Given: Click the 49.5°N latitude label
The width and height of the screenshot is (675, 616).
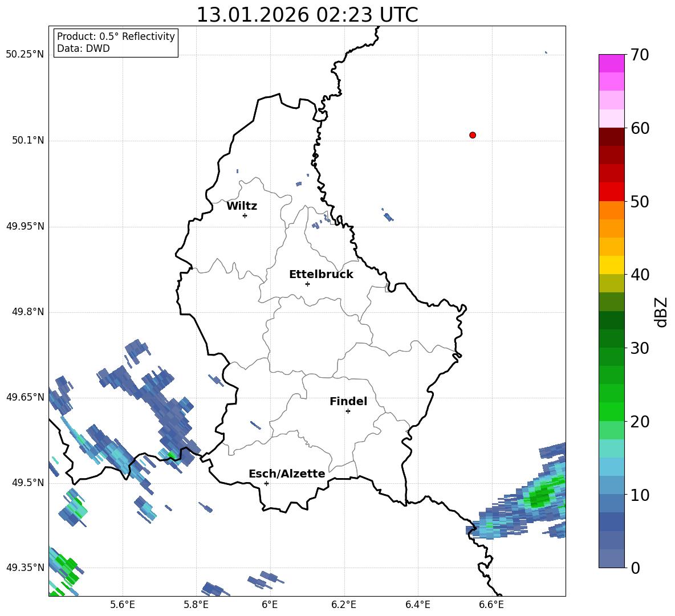Looking at the screenshot, I should click(x=28, y=483).
